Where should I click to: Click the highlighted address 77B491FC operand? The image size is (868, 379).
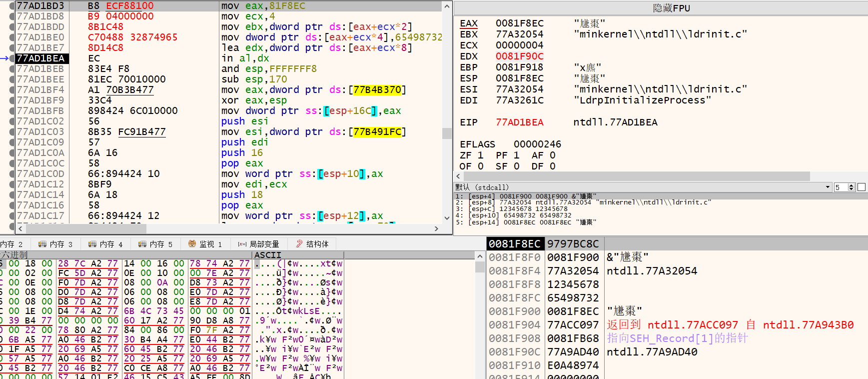[377, 132]
